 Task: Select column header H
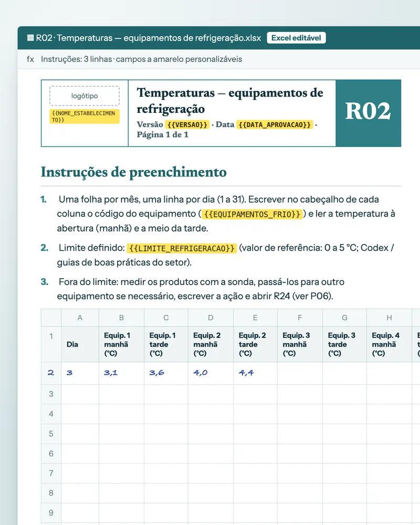click(x=389, y=318)
